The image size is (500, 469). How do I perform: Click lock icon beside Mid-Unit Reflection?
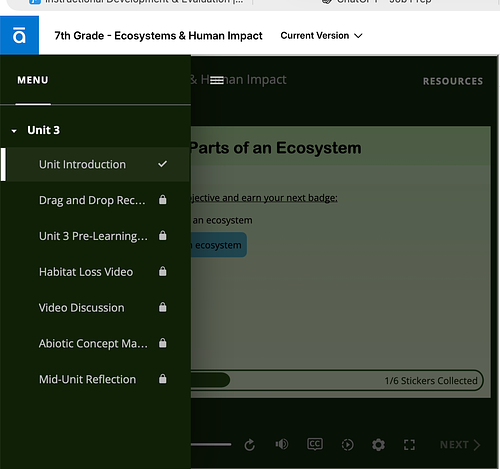click(x=162, y=379)
